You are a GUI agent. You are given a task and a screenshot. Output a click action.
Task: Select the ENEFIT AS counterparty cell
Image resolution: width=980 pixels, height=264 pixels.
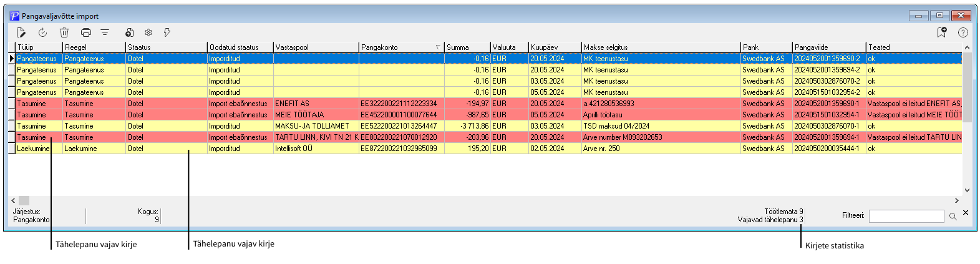click(x=316, y=104)
